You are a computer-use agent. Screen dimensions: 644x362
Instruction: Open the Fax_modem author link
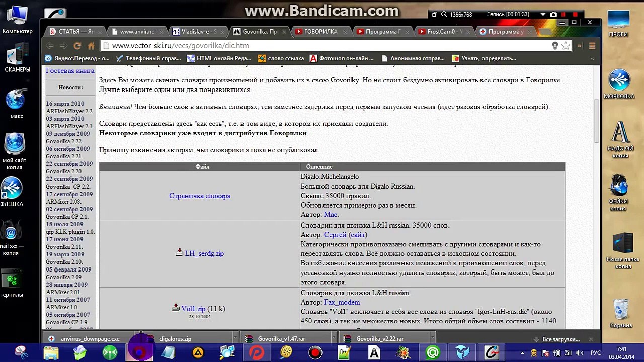tap(342, 302)
